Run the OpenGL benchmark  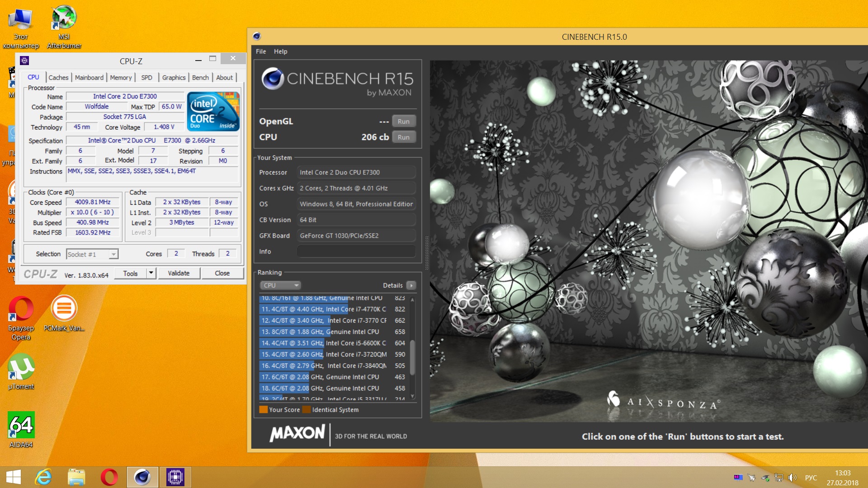(404, 121)
